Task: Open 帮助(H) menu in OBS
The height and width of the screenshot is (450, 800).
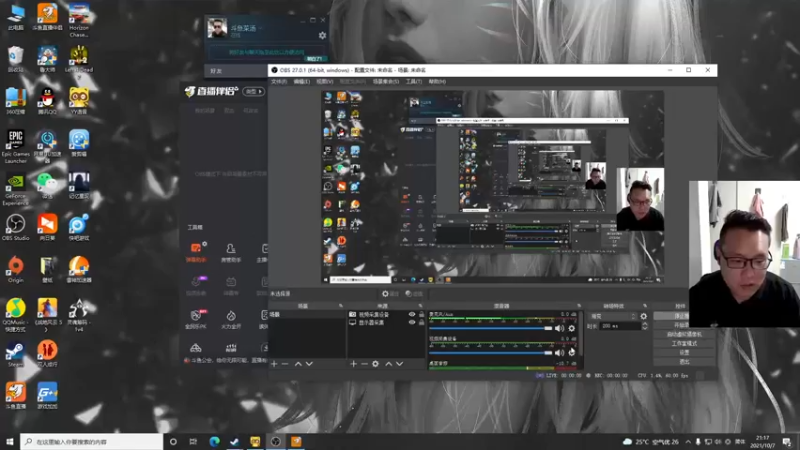Action: pyautogui.click(x=437, y=82)
